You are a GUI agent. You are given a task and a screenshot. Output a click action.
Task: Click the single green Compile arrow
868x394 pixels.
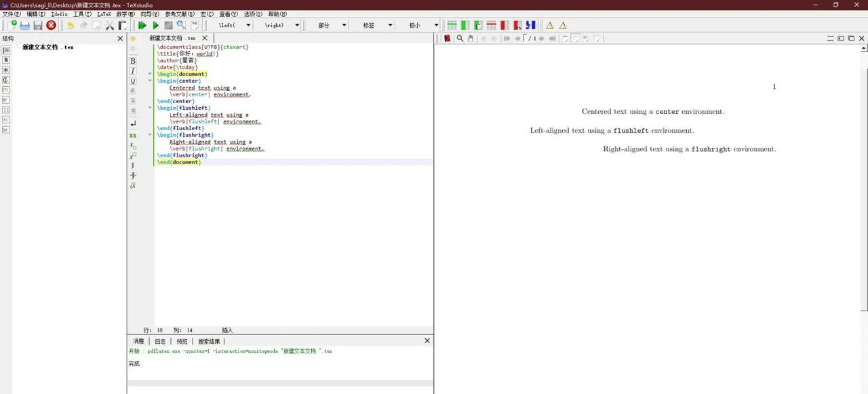click(155, 25)
